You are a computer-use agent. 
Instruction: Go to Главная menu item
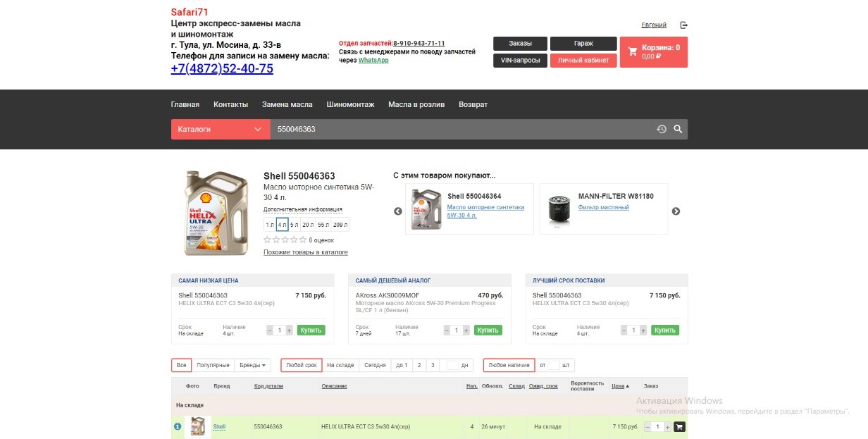click(185, 104)
